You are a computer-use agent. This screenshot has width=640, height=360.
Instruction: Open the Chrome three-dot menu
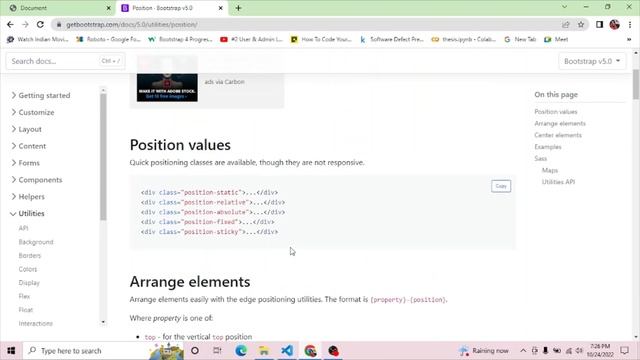pyautogui.click(x=630, y=24)
